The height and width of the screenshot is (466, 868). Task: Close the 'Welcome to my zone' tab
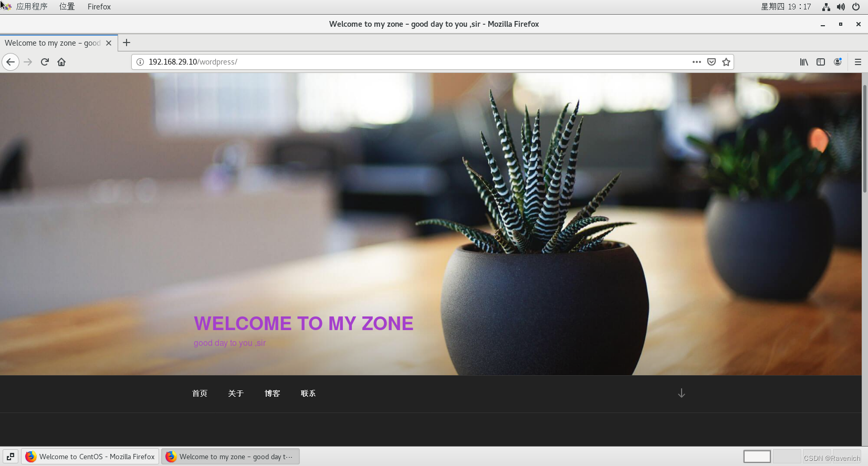[x=109, y=43]
